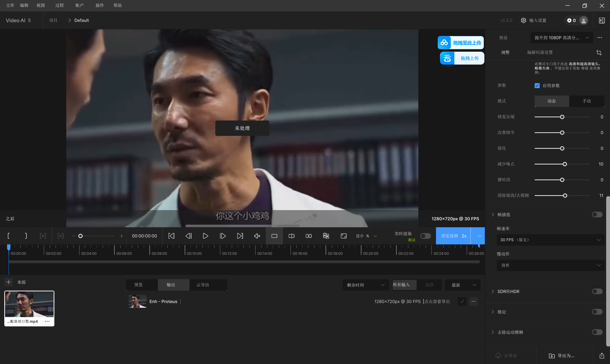Toggle right side panel icon

(x=602, y=20)
